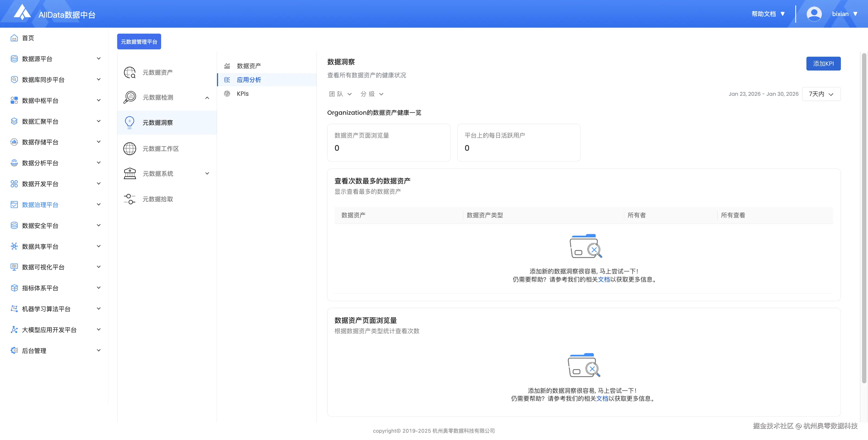Click the AllData logo icon
The width and height of the screenshot is (868, 440).
pyautogui.click(x=22, y=12)
